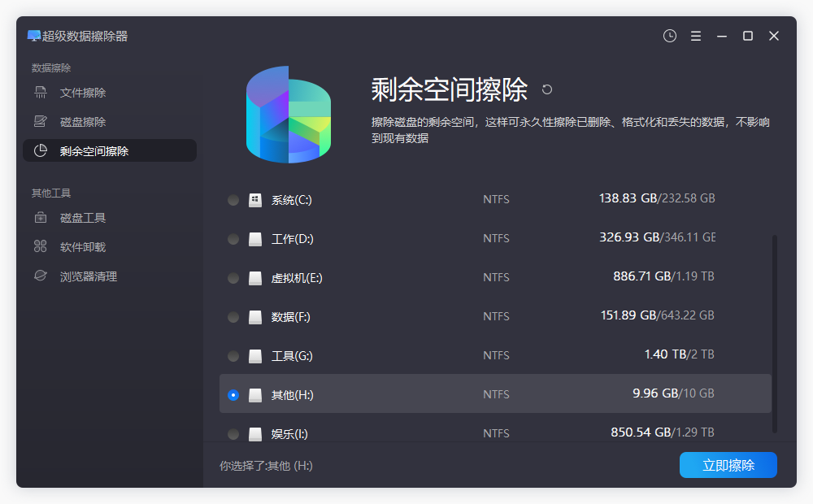
Task: Open the 磁盘工具 menu item
Action: pos(110,217)
